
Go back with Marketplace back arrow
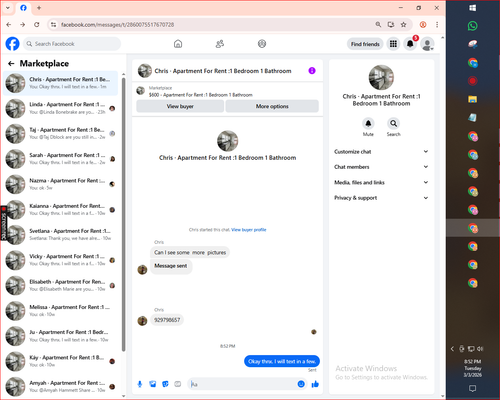coord(11,63)
